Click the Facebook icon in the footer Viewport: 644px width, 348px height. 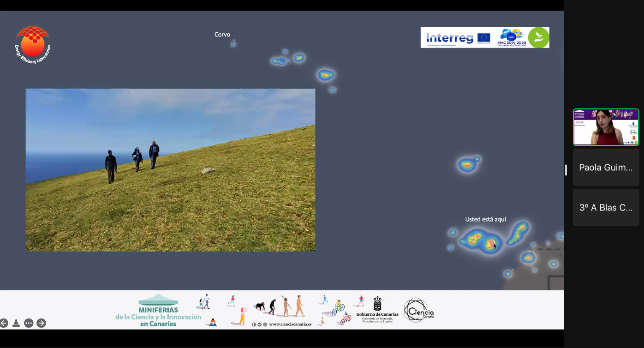pos(254,324)
